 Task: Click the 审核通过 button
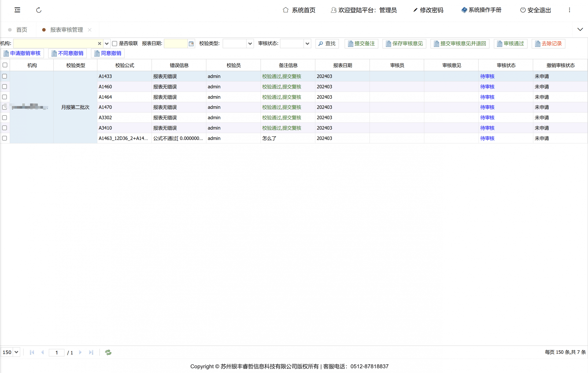point(510,44)
